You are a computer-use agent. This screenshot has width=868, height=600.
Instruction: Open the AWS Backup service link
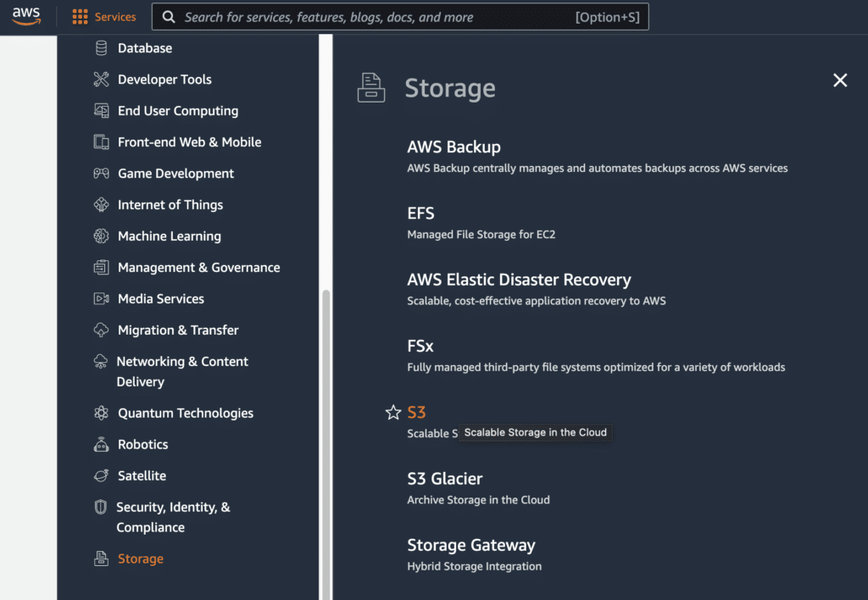[x=453, y=147]
